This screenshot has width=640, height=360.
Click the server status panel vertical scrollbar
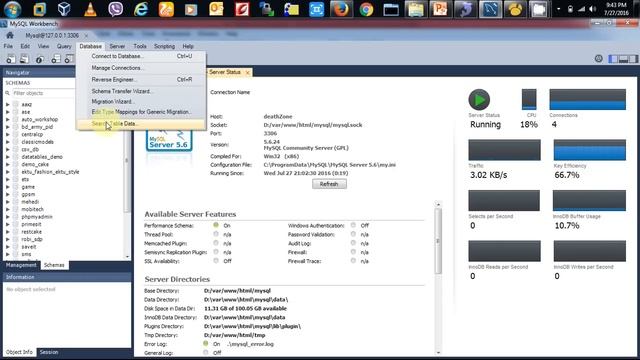coord(438,241)
